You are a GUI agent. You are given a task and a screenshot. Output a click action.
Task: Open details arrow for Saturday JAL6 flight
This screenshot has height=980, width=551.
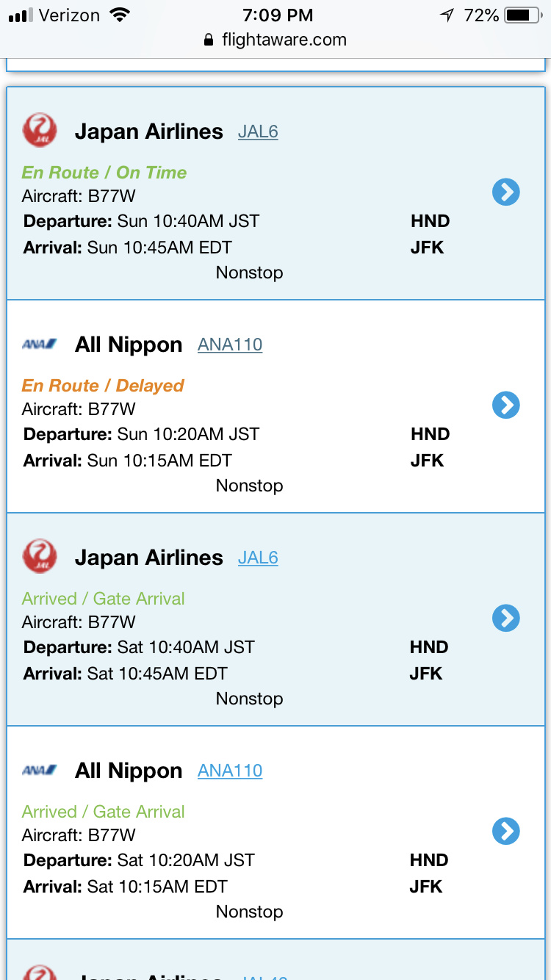(x=505, y=618)
